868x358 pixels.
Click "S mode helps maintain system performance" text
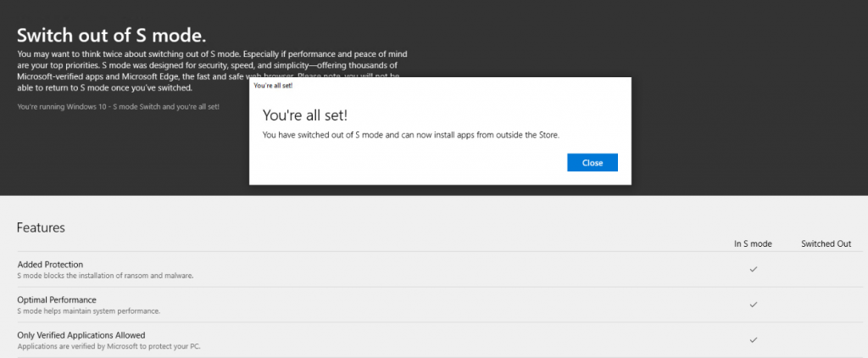pos(88,310)
